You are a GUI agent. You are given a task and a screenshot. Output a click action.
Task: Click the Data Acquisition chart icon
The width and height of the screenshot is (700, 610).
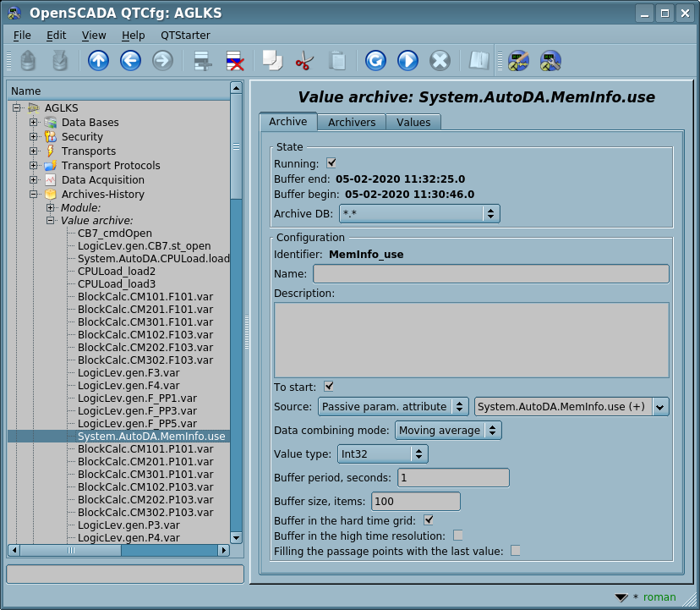click(x=51, y=179)
